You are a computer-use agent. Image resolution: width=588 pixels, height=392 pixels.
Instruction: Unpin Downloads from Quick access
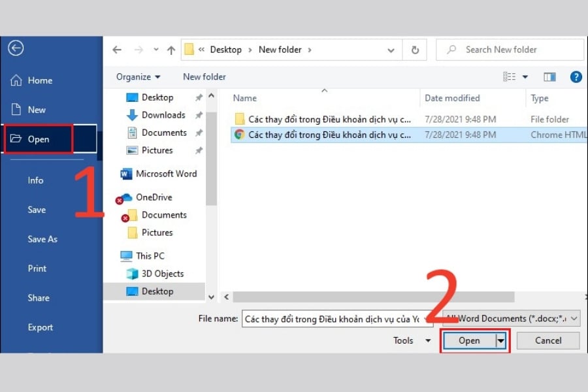coord(198,115)
